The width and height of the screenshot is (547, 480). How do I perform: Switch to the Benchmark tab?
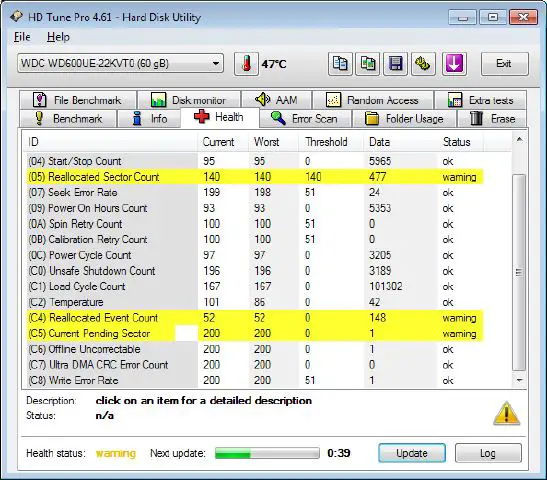click(68, 119)
